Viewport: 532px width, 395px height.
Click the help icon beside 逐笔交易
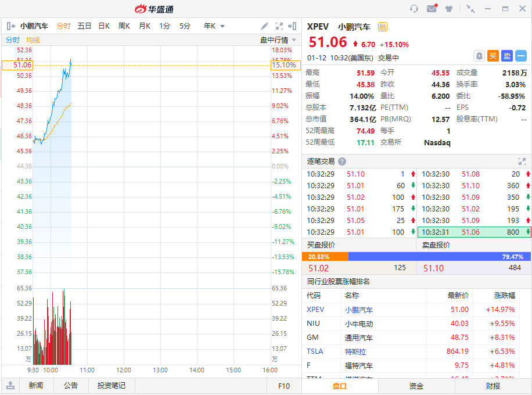[x=342, y=161]
